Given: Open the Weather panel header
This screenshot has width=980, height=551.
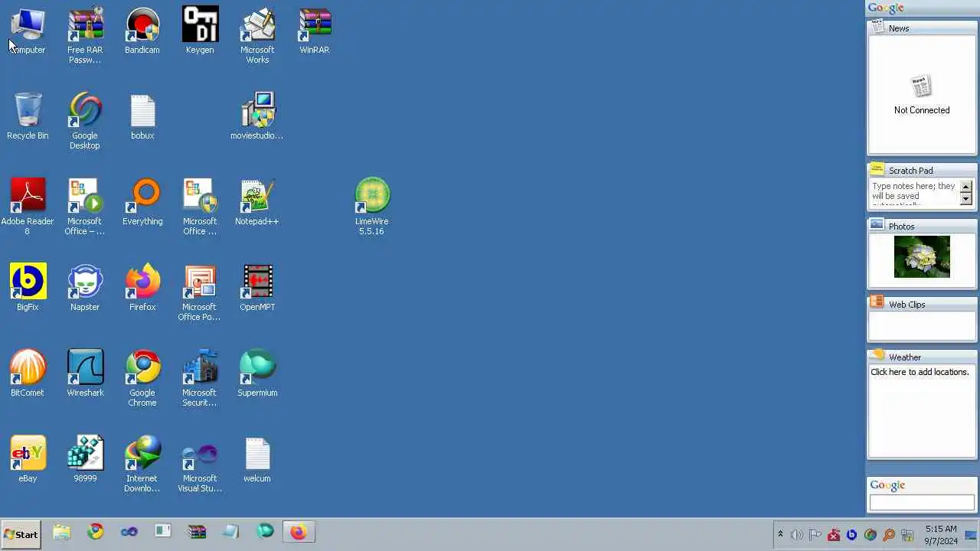Looking at the screenshot, I should coord(922,357).
